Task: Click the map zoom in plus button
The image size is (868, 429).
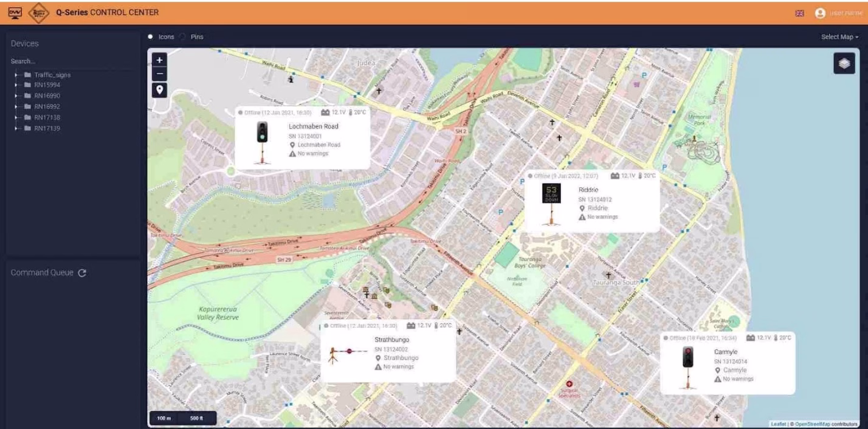Action: pyautogui.click(x=160, y=60)
